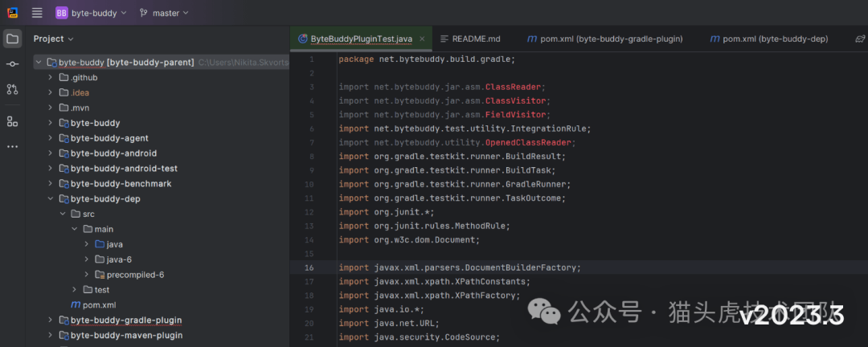Select byte-buddy-android-test in tree
The height and width of the screenshot is (347, 868).
pyautogui.click(x=124, y=168)
